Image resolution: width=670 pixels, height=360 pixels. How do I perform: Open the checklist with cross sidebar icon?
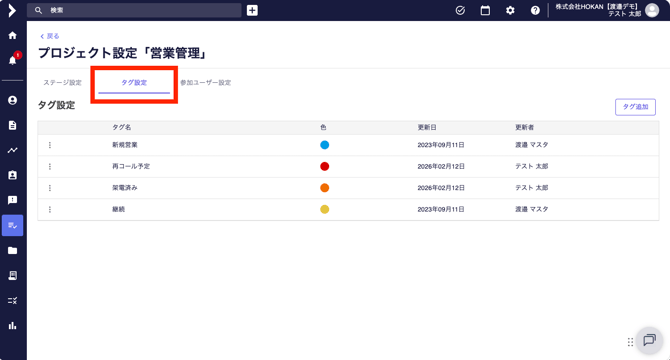pyautogui.click(x=12, y=301)
